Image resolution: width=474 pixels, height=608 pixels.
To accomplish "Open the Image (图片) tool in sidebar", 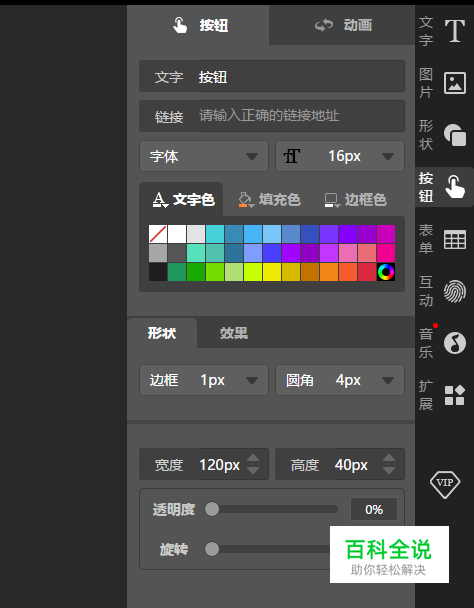I will point(455,83).
